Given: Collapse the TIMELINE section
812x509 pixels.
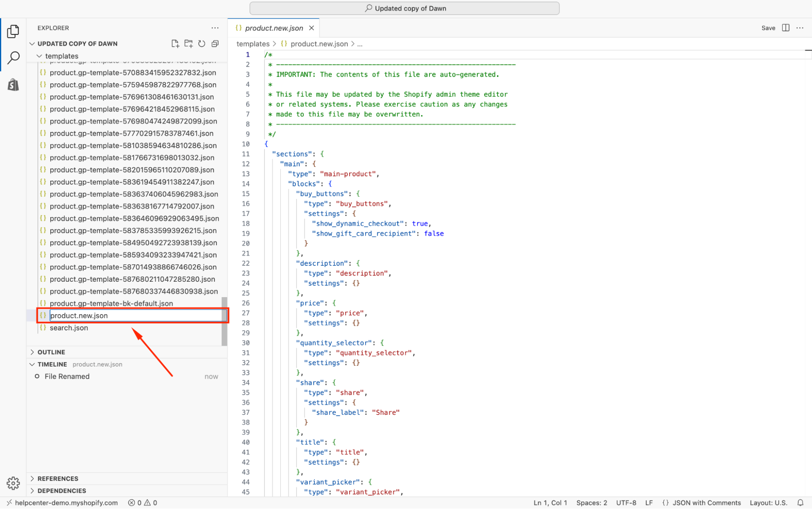Looking at the screenshot, I should pos(52,364).
